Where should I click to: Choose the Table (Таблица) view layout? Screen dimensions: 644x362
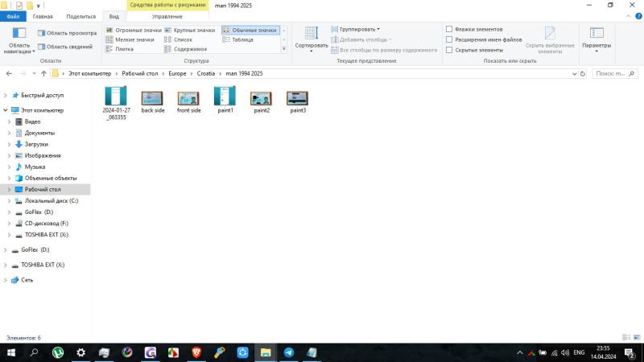(x=242, y=39)
